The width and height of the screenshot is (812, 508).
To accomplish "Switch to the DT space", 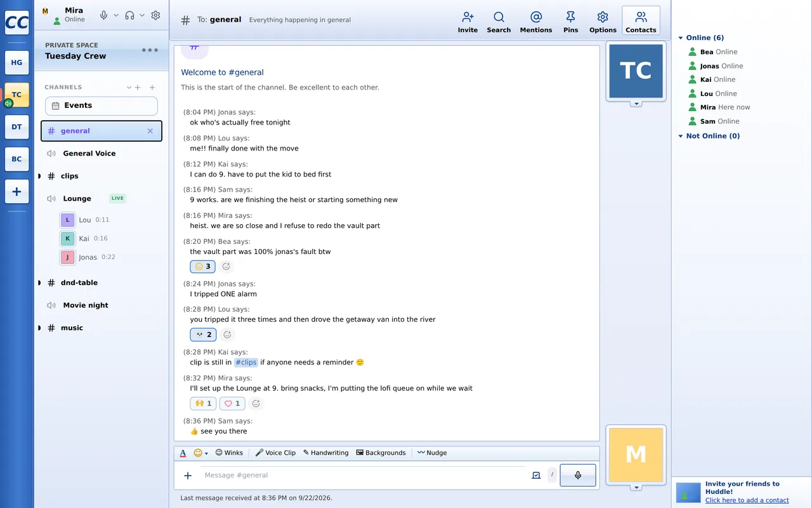I will (x=16, y=127).
